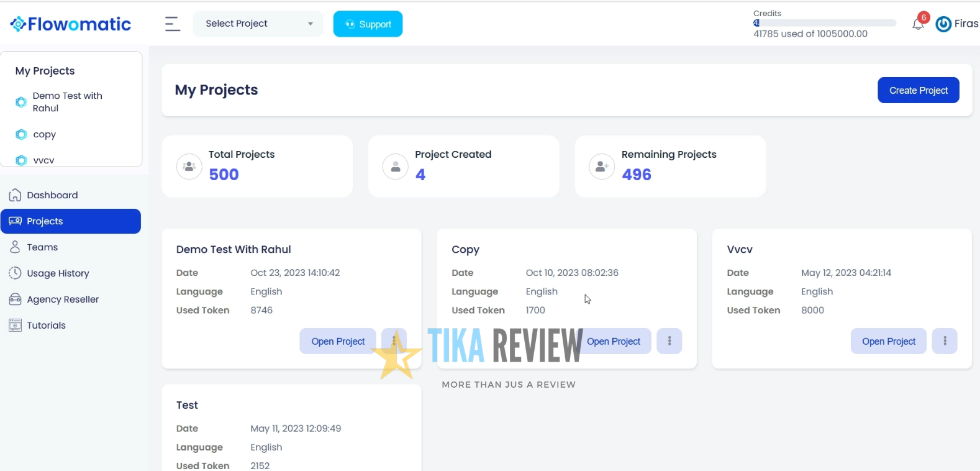Click '41785 used of 1005000.00' credits text
The image size is (980, 471).
pos(810,34)
